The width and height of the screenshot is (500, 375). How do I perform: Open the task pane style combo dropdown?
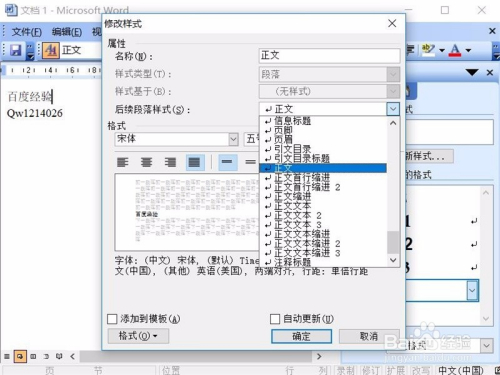(472, 291)
